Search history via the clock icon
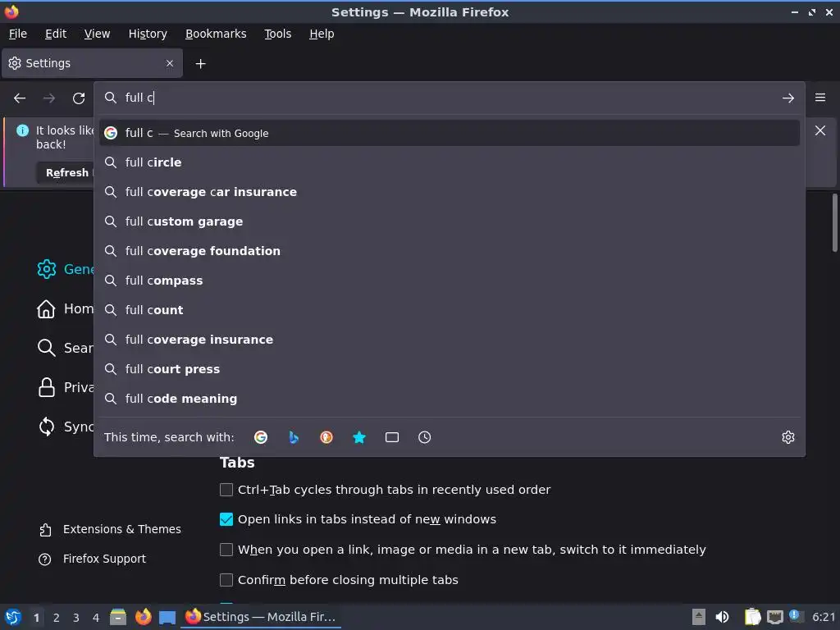The image size is (840, 630). tap(424, 437)
